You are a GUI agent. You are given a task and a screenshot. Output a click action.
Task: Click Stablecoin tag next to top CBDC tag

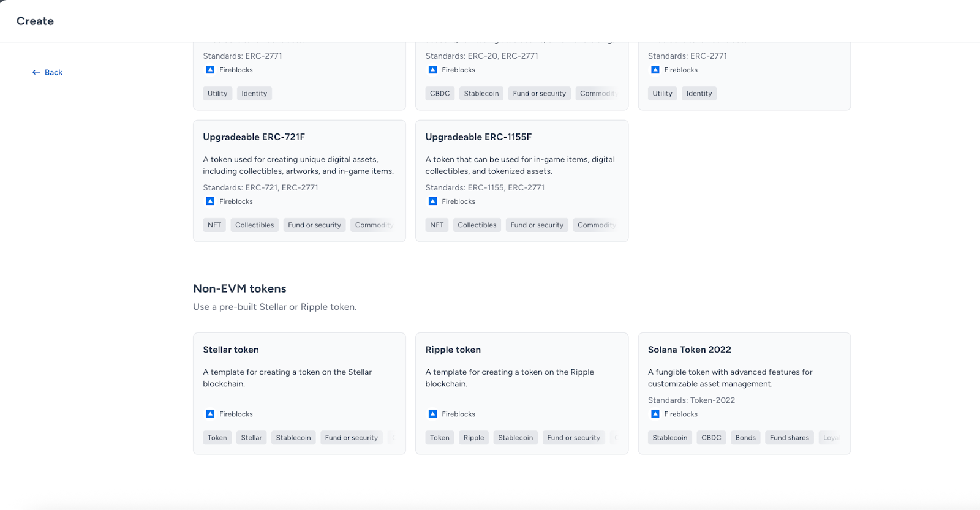(x=481, y=94)
